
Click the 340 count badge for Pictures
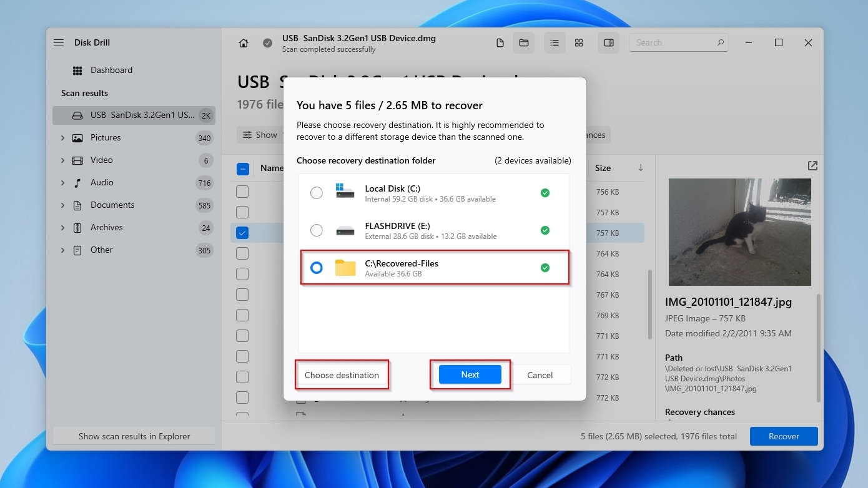[204, 138]
